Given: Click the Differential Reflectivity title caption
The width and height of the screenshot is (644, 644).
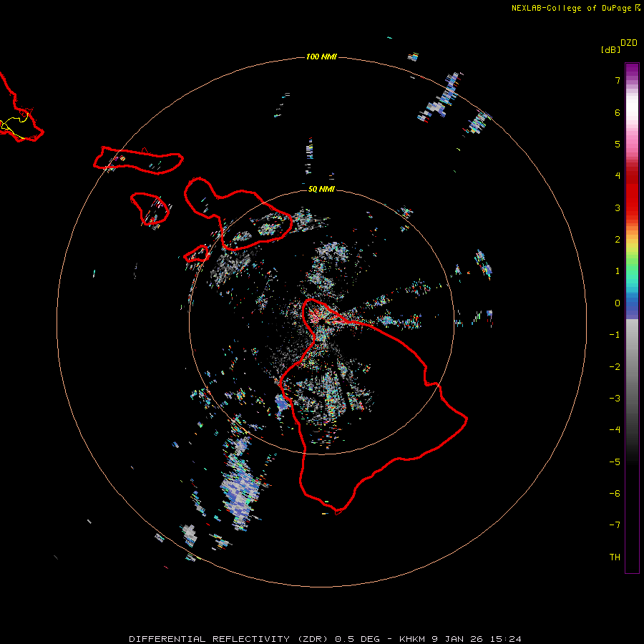Looking at the screenshot, I should point(325,639).
